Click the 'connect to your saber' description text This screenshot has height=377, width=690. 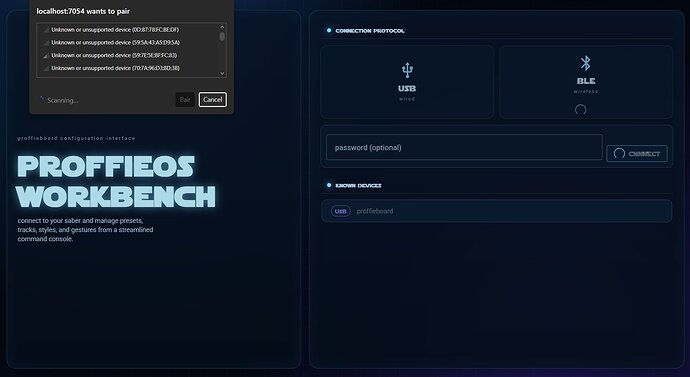(85, 230)
